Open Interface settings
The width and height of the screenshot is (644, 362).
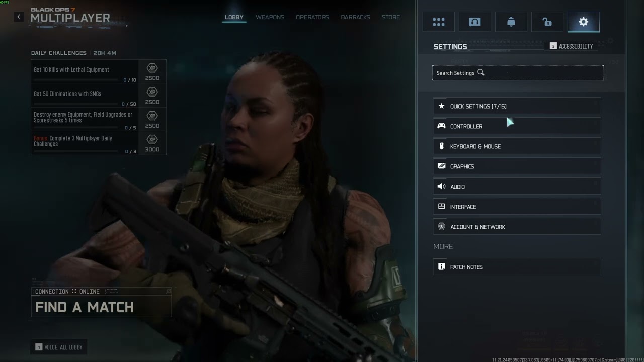517,207
